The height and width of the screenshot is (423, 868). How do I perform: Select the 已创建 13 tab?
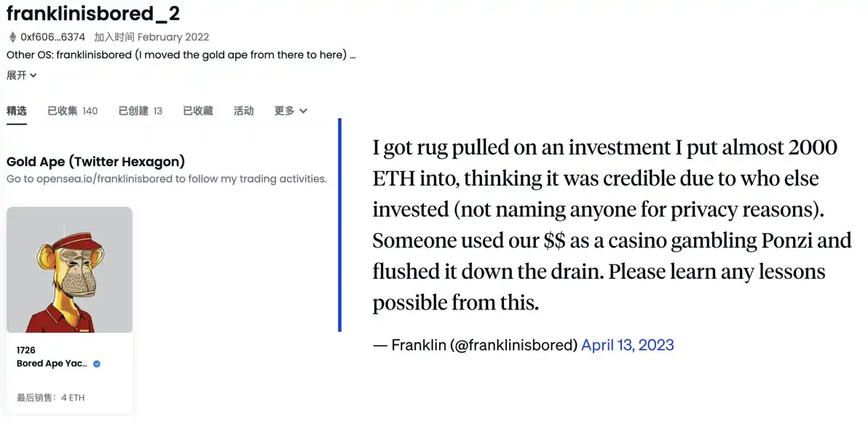140,111
